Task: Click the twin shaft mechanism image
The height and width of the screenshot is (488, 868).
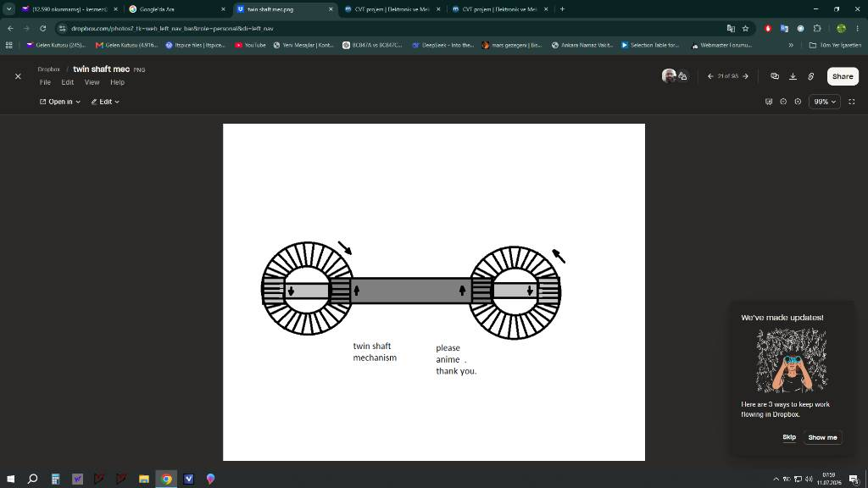Action: (x=434, y=292)
